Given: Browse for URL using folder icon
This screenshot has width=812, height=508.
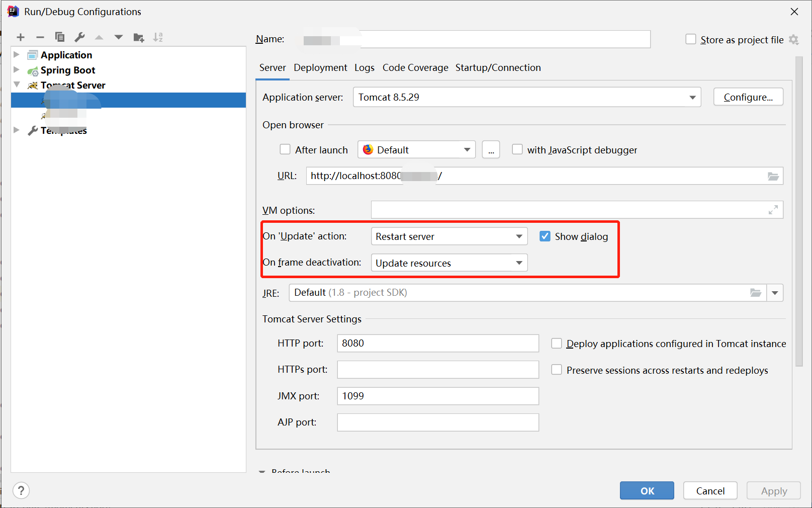Looking at the screenshot, I should [x=773, y=176].
